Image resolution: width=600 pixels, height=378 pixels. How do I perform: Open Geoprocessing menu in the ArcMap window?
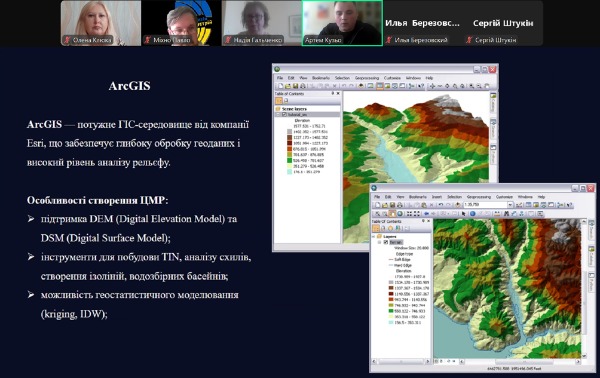point(479,197)
